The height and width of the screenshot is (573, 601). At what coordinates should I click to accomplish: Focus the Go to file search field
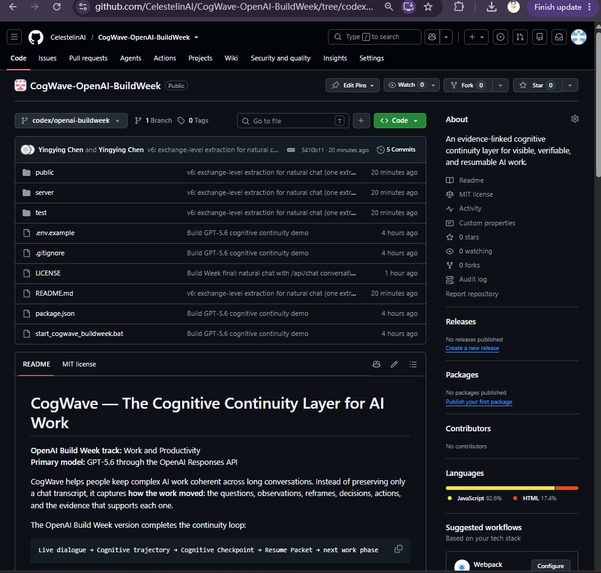pos(293,121)
